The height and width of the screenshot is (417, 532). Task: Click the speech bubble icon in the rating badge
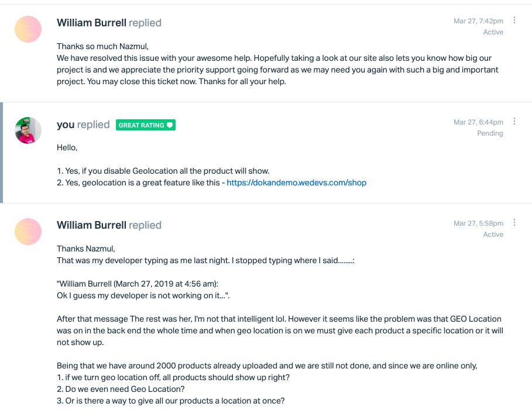[x=170, y=125]
